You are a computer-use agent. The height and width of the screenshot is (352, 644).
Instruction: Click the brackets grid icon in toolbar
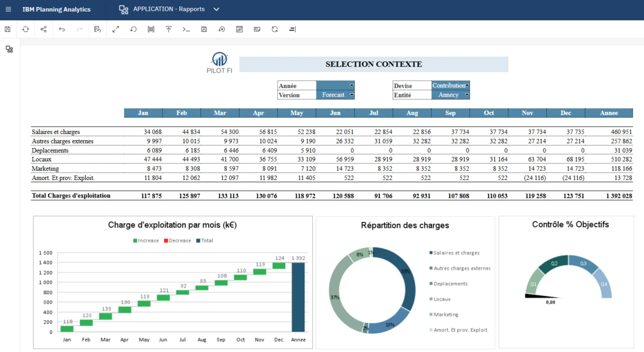(151, 29)
